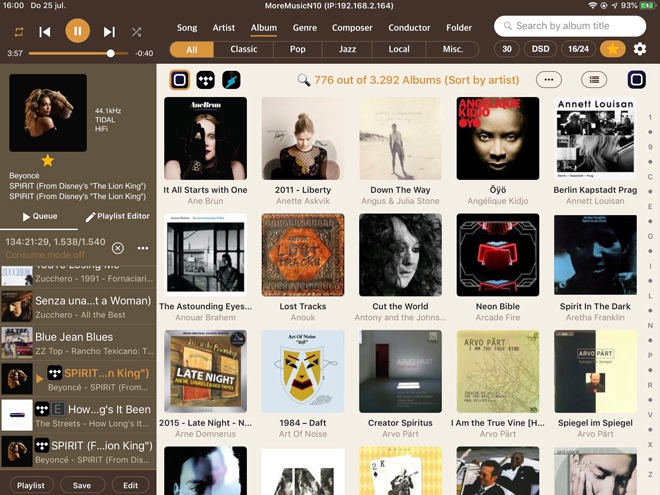This screenshot has height=495, width=660.
Task: Open the Queue tab
Action: [40, 216]
